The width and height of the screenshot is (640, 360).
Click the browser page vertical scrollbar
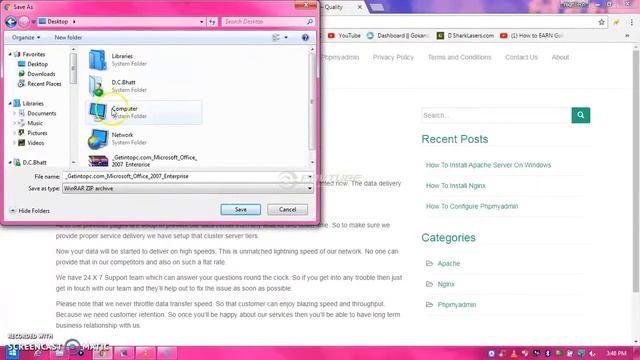tap(636, 171)
